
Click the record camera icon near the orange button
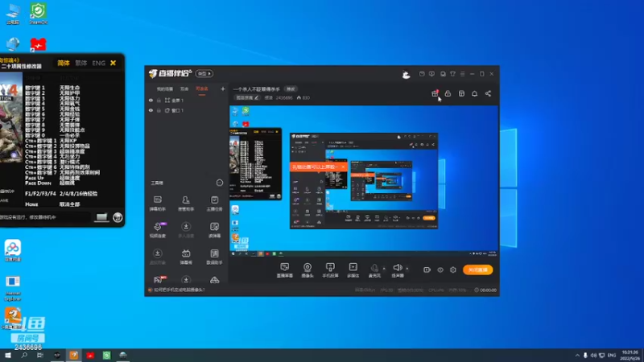427,269
